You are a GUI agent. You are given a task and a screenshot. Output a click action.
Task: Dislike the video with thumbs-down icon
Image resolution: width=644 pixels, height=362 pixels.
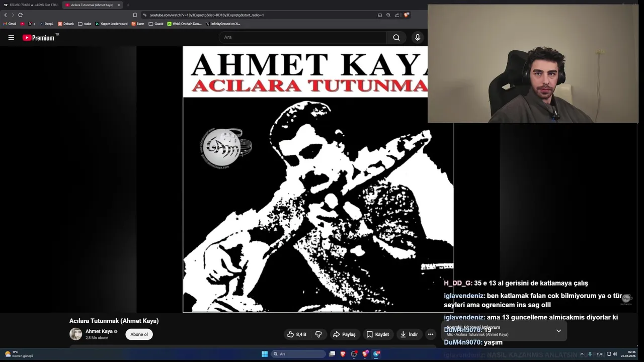318,334
